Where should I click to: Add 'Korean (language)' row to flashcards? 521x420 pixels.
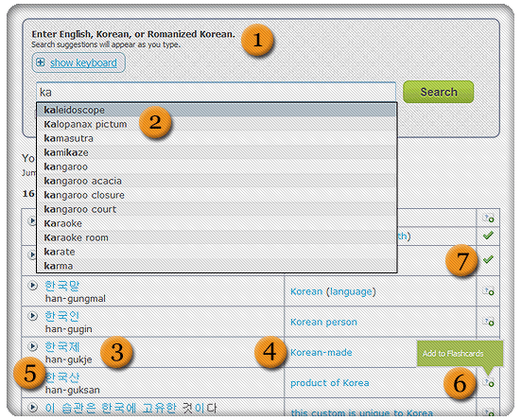(x=489, y=291)
